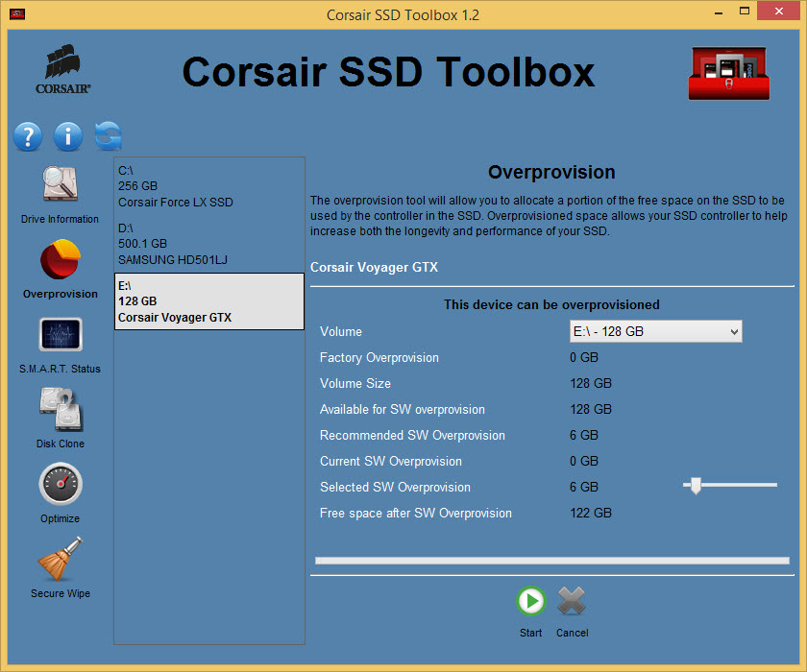Maximize the Corsair SSD Toolbox window
The height and width of the screenshot is (672, 807).
click(745, 12)
